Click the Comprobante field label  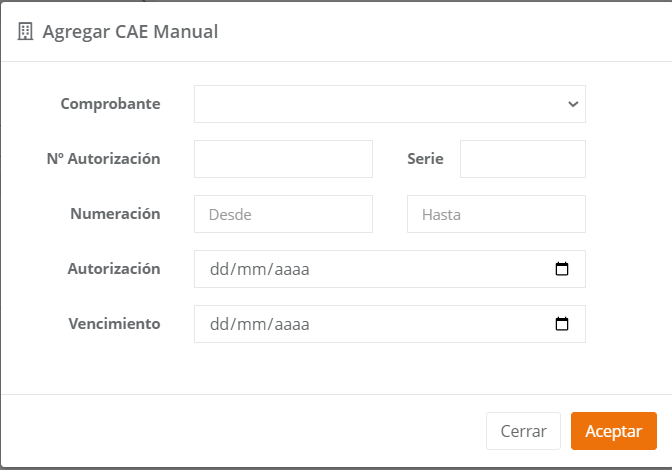pos(110,104)
